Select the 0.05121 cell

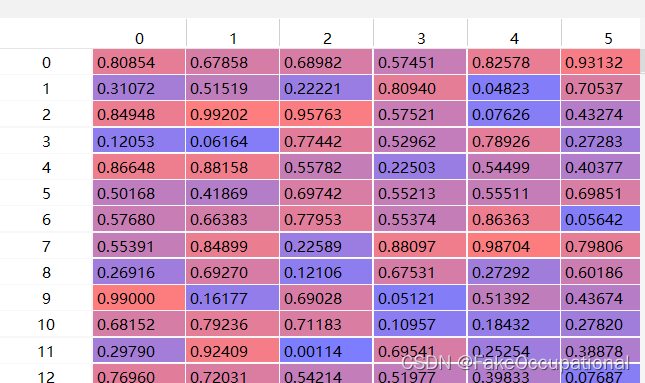point(420,298)
